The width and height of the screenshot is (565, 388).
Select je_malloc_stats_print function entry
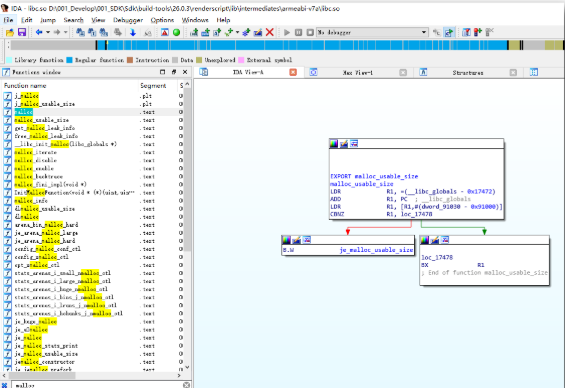coord(46,346)
